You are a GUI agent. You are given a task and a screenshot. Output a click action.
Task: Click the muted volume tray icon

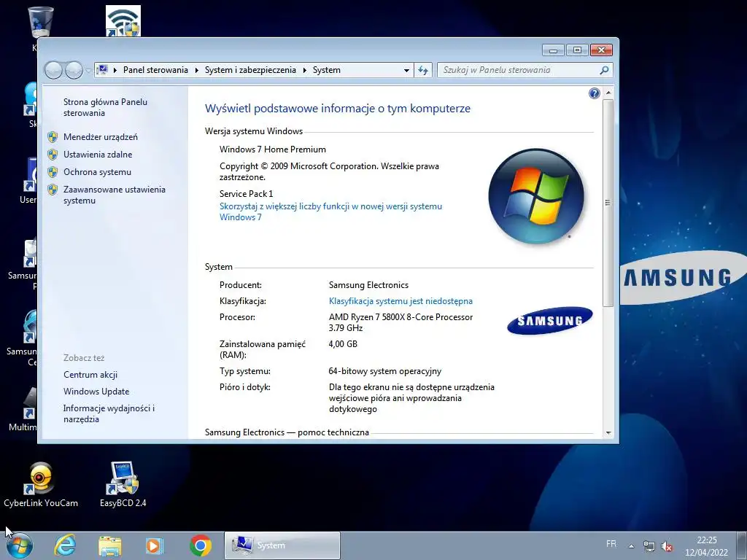click(667, 547)
